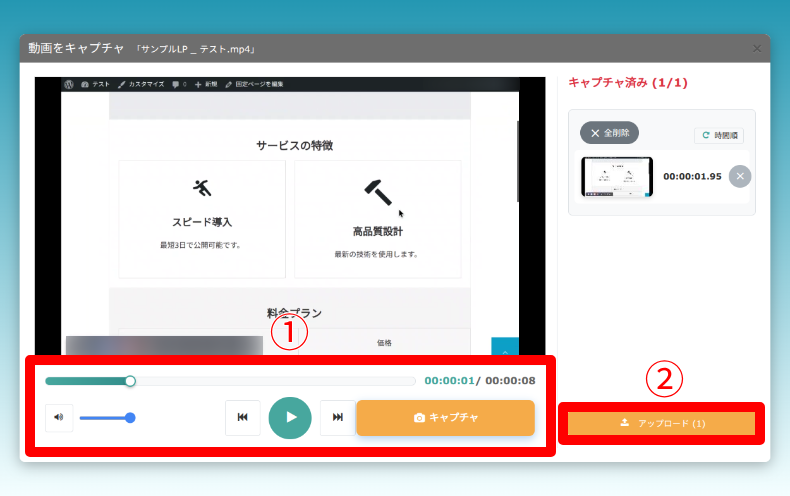Click the 価格 table header in video
Screen dimensions: 790x496
384,343
